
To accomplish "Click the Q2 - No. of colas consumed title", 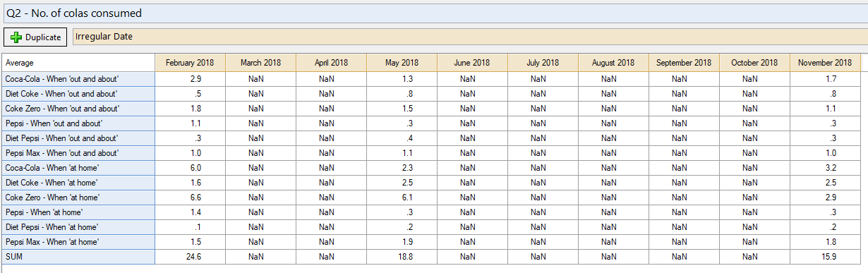I will tap(73, 13).
